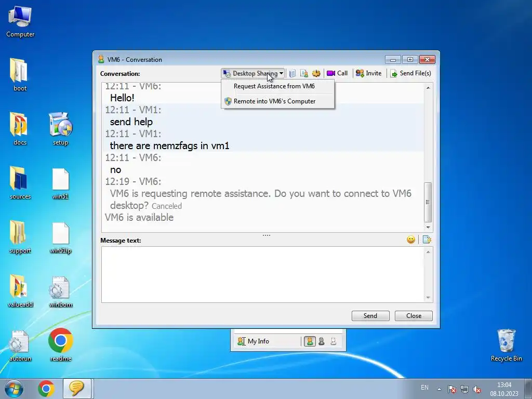
Task: Focus the Message text input box
Action: pos(263,274)
